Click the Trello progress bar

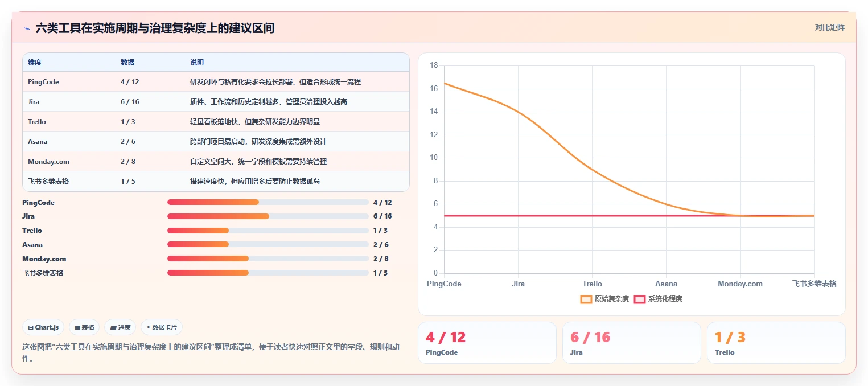click(x=268, y=231)
